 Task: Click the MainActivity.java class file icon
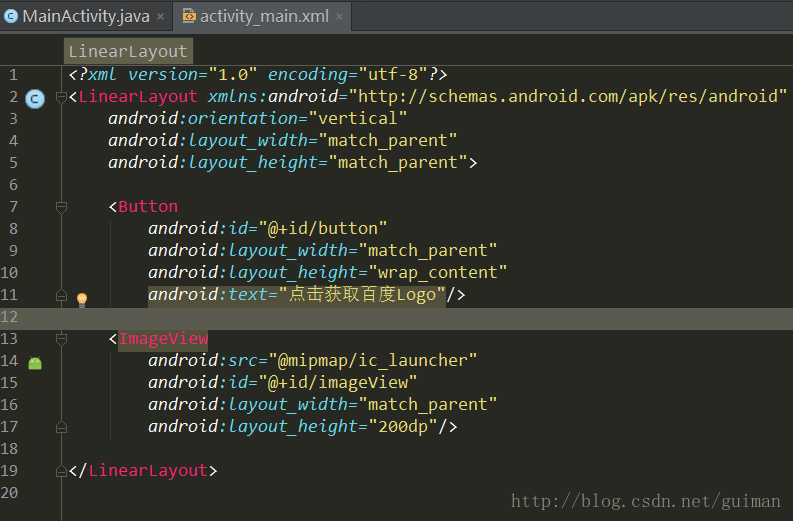pyautogui.click(x=11, y=16)
